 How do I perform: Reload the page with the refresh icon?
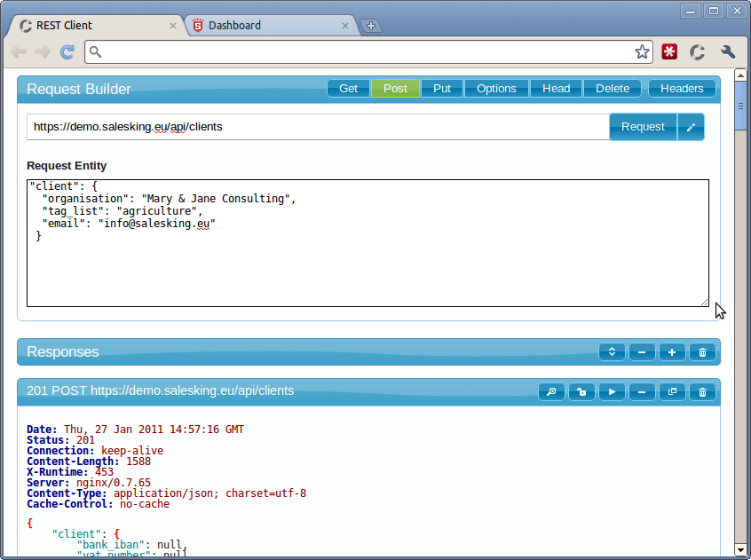67,51
